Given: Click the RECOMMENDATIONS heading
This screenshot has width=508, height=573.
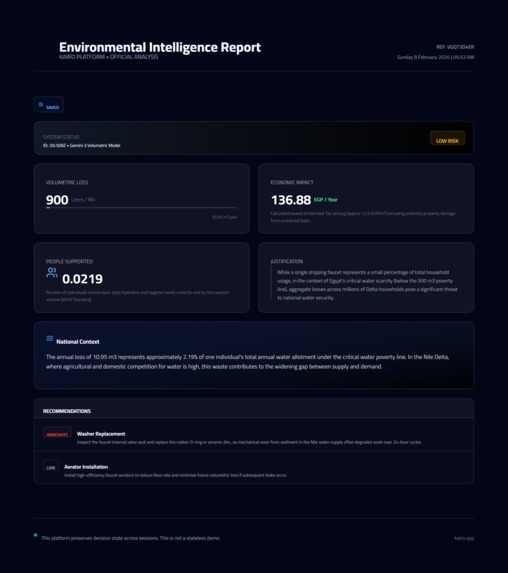Looking at the screenshot, I should 67,411.
